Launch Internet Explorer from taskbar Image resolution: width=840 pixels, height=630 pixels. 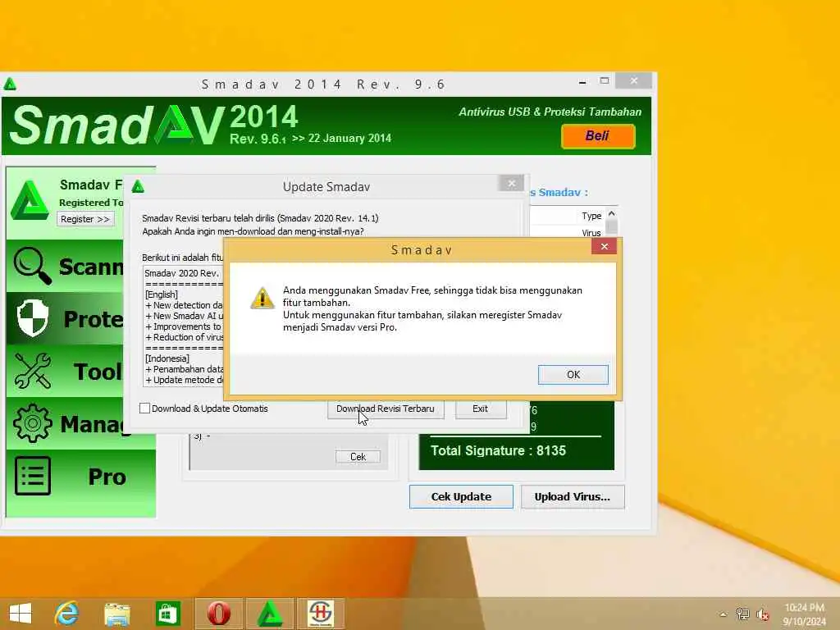click(x=66, y=614)
